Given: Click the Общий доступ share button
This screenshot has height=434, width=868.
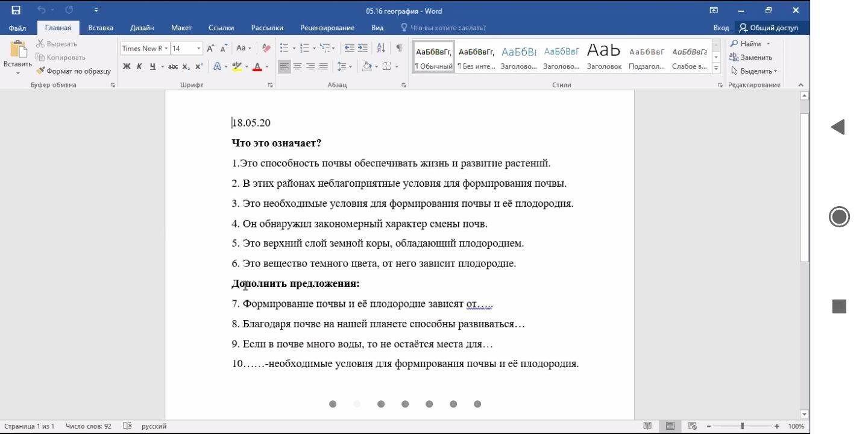Looking at the screenshot, I should 769,28.
